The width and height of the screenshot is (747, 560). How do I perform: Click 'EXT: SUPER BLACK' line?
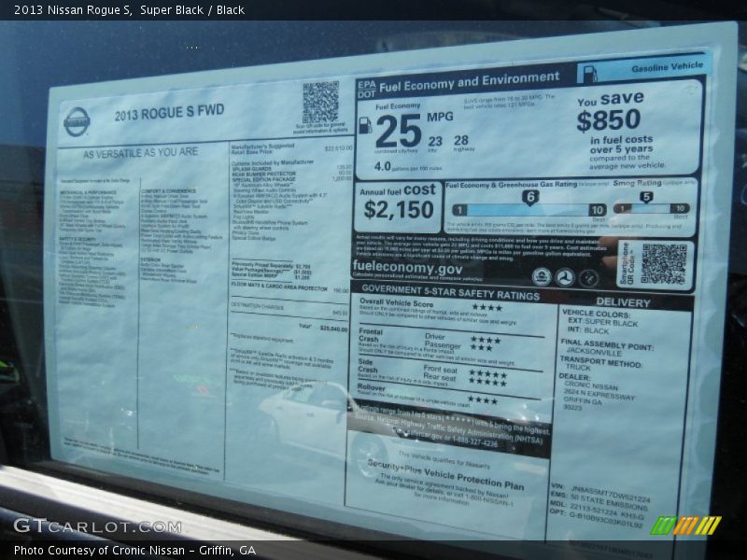tap(602, 322)
